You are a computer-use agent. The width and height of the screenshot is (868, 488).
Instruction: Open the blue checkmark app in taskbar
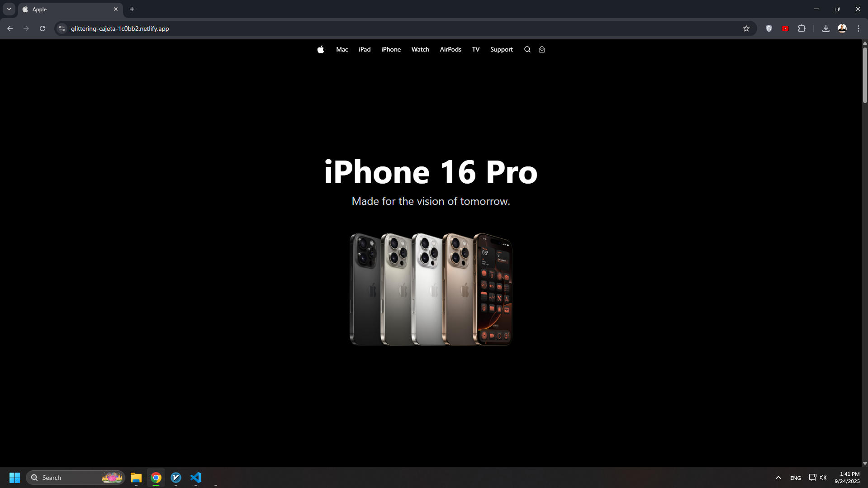point(176,478)
